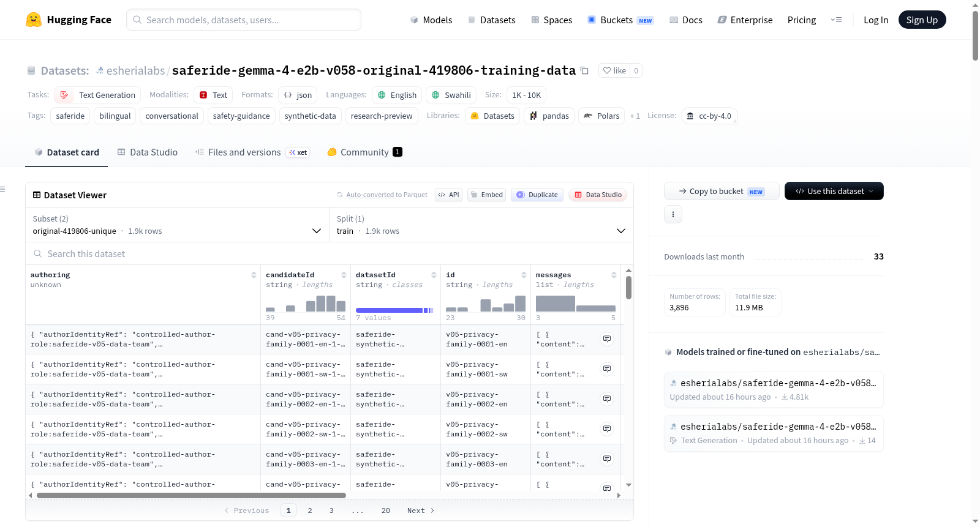Sort by the datasetId column

434,275
